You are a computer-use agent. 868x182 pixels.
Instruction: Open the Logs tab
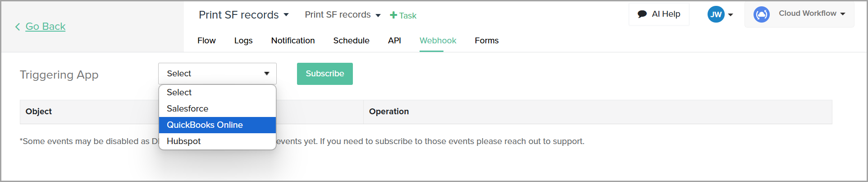coord(243,41)
